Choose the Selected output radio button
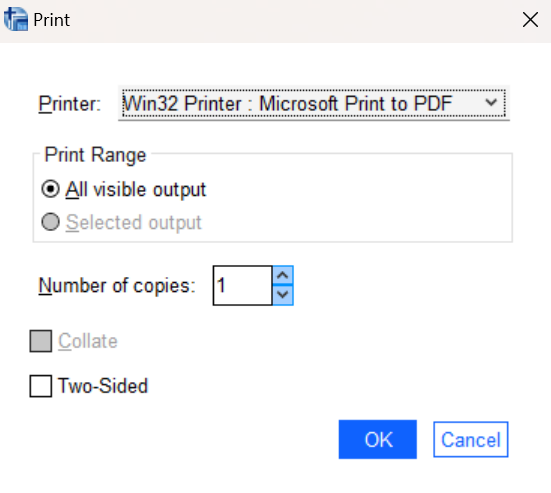Screen dimensions: 551x493 50,222
